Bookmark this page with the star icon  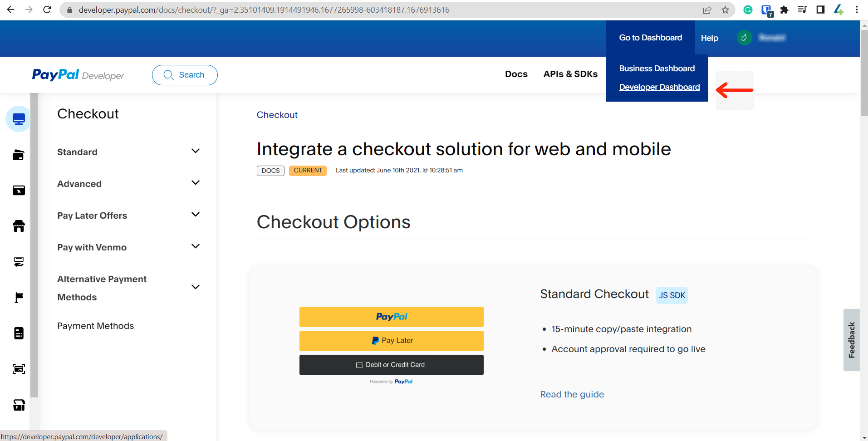pos(725,10)
